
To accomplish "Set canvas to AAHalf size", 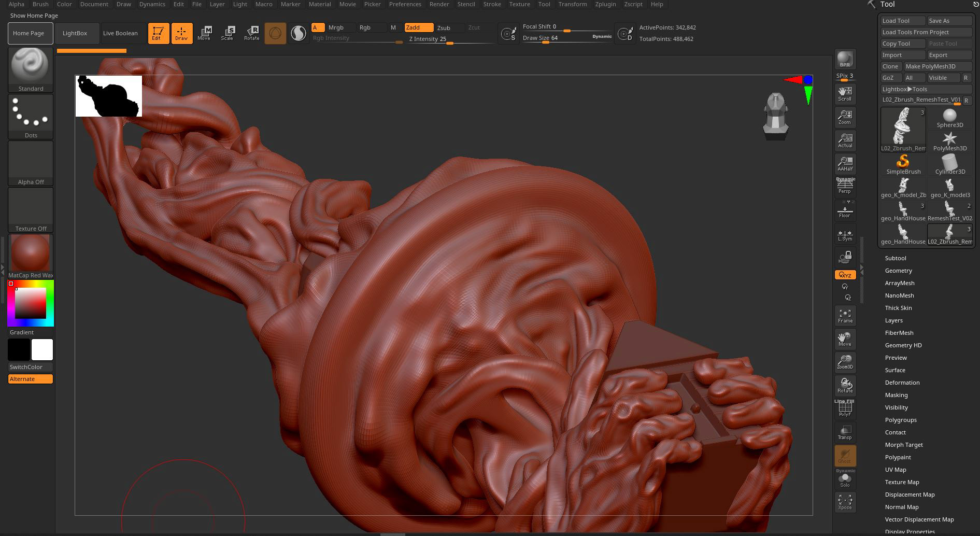I will [845, 164].
